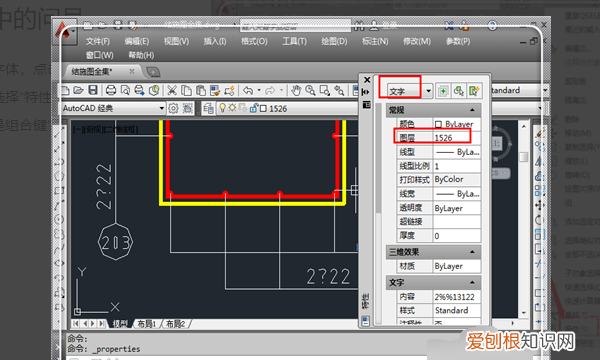Click the Paste clipboard icon
The height and width of the screenshot is (360, 600).
click(x=201, y=91)
